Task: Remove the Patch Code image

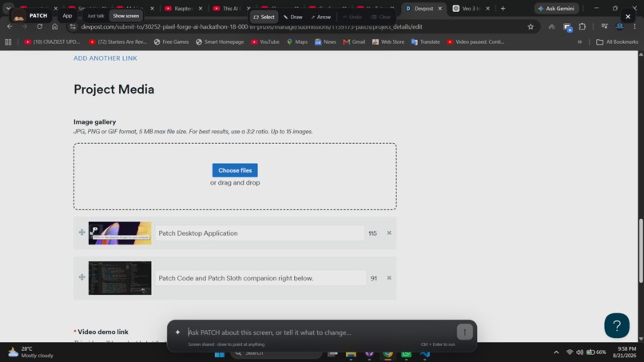Action: click(389, 278)
